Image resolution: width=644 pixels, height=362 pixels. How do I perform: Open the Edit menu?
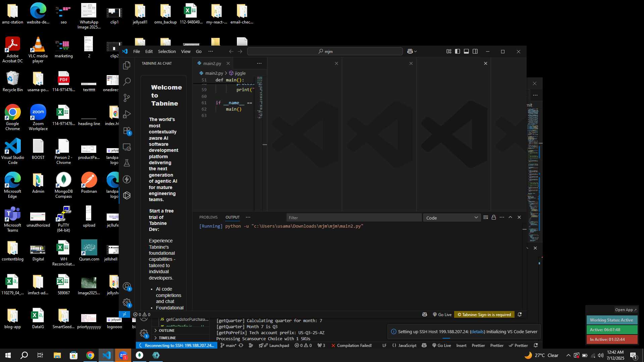pyautogui.click(x=149, y=51)
